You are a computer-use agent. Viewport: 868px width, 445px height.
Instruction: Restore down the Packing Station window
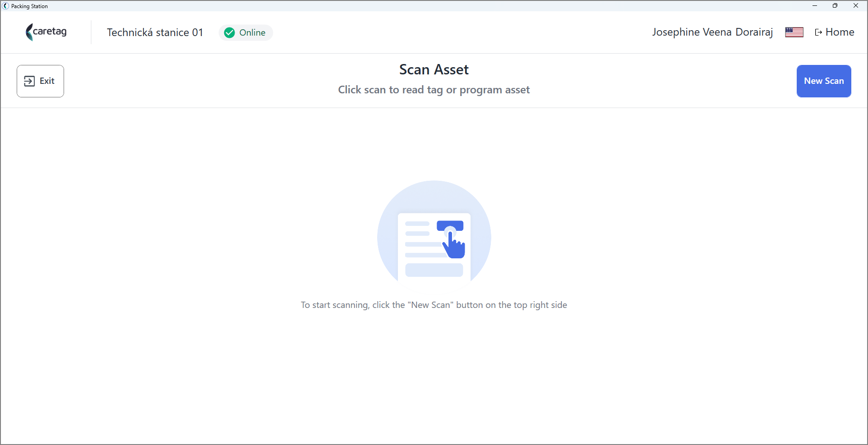click(x=835, y=6)
